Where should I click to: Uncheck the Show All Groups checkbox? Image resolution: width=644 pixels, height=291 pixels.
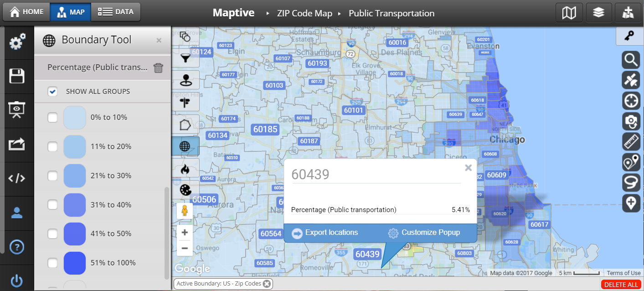click(x=53, y=92)
